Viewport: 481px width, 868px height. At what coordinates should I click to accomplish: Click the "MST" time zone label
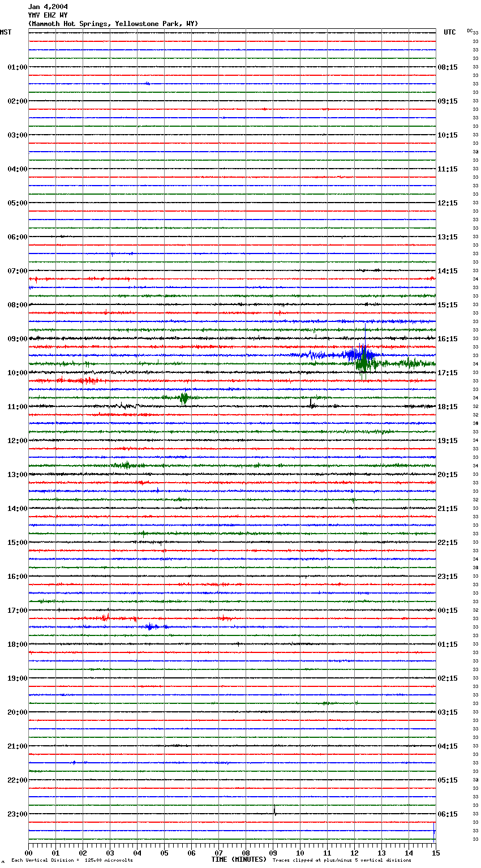pyautogui.click(x=6, y=32)
